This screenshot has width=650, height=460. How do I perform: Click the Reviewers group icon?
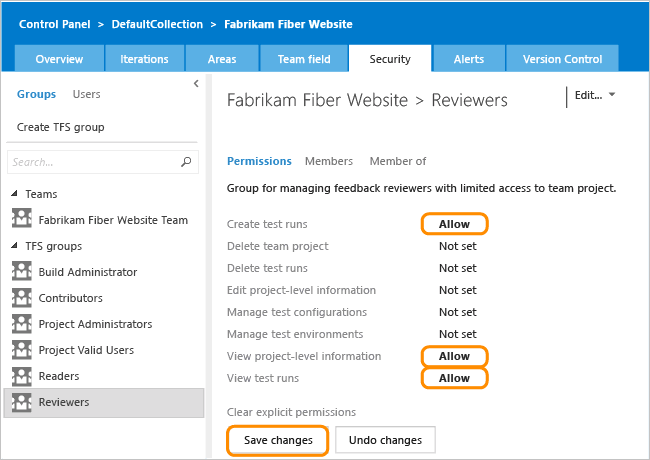pyautogui.click(x=21, y=402)
